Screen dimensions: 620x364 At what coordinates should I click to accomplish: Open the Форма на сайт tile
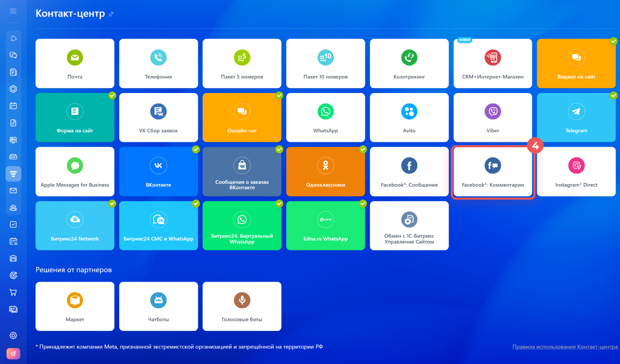[x=75, y=117]
